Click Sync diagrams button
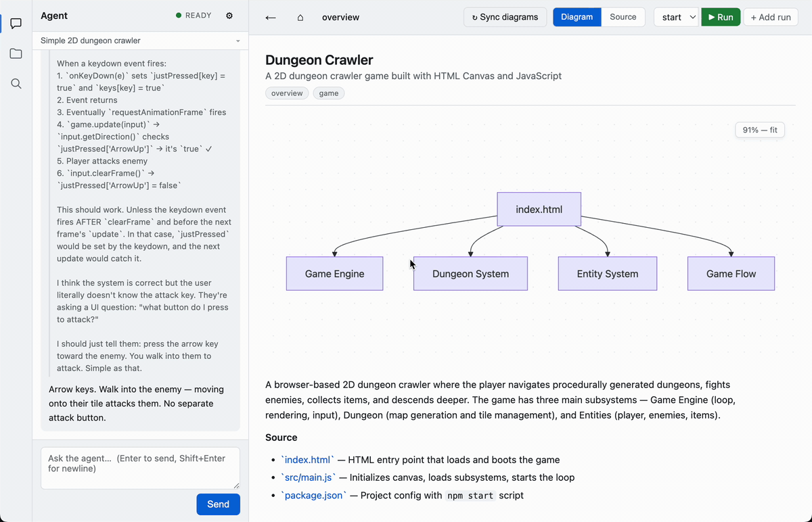This screenshot has width=812, height=522. (505, 17)
